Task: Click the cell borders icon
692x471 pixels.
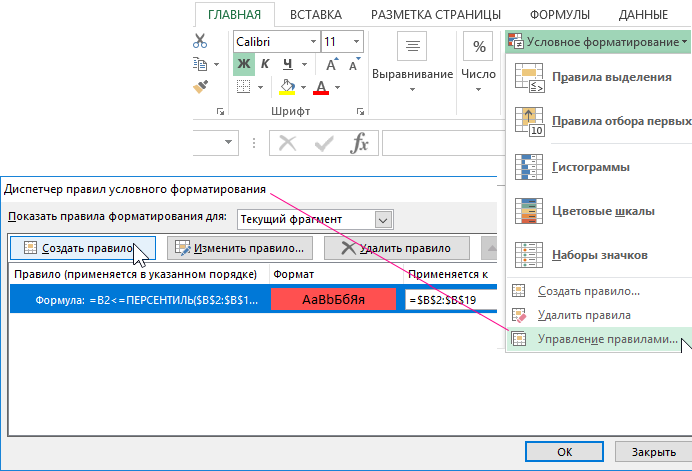Action: coord(244,87)
